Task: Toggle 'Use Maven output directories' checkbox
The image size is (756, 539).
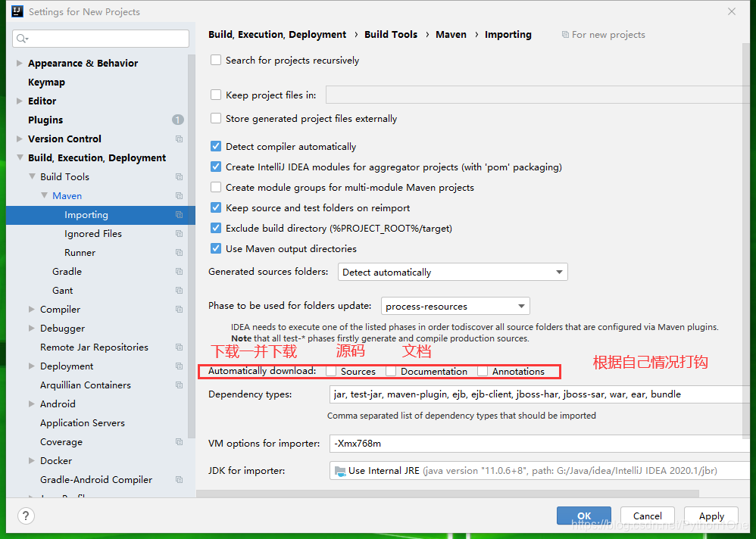Action: [216, 248]
